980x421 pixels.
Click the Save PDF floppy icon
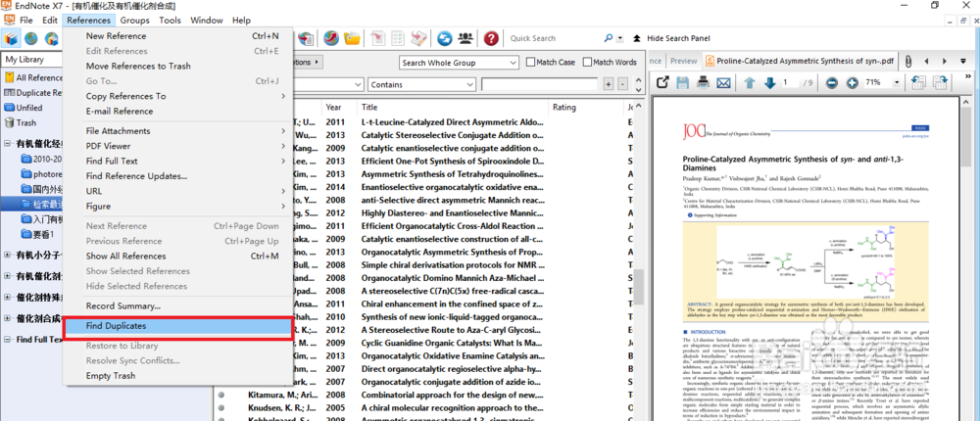coord(682,82)
